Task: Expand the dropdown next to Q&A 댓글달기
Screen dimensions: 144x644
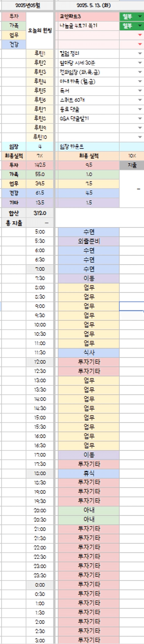Action: [x=140, y=118]
